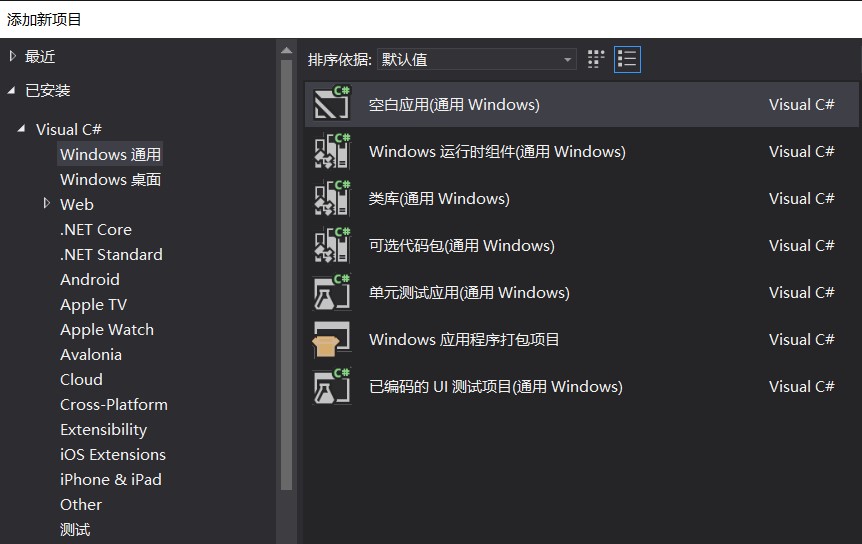862x544 pixels.
Task: Click the 已编码的 UI 测试项目 template icon
Action: [x=332, y=386]
